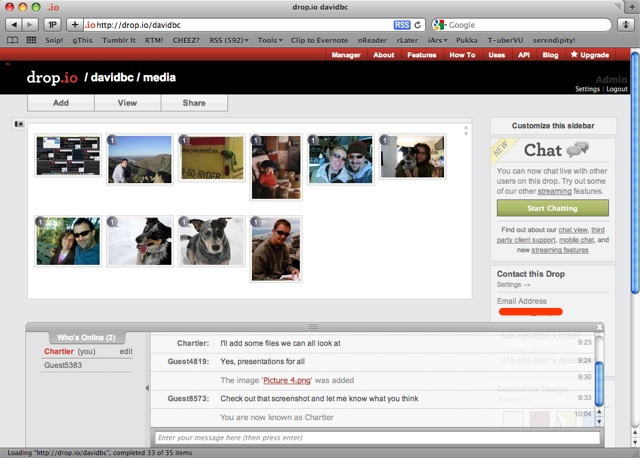Add a bookmark with the plus button
The width and height of the screenshot is (640, 458).
coord(75,25)
